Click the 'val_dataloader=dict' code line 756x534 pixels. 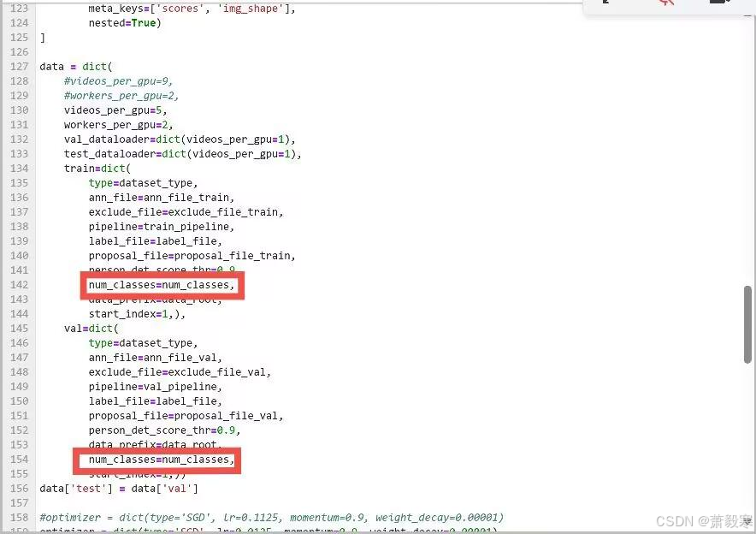(x=179, y=139)
